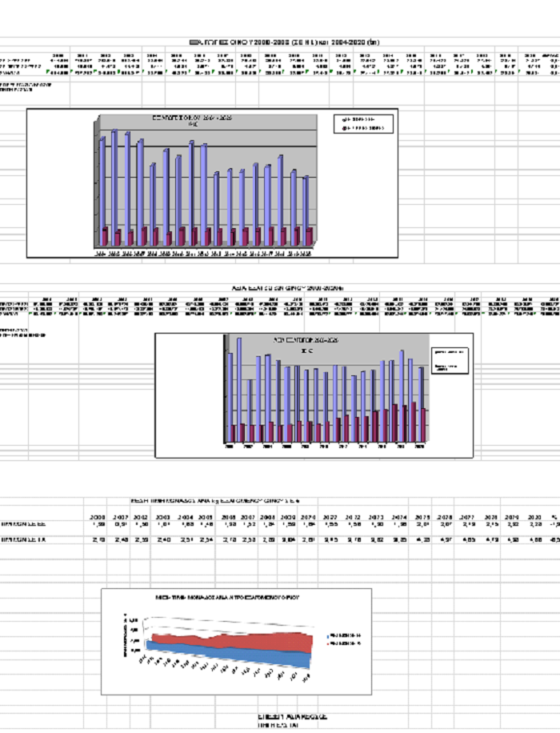Select the 2000 year header in bottom table
560x733 pixels.
tap(99, 518)
